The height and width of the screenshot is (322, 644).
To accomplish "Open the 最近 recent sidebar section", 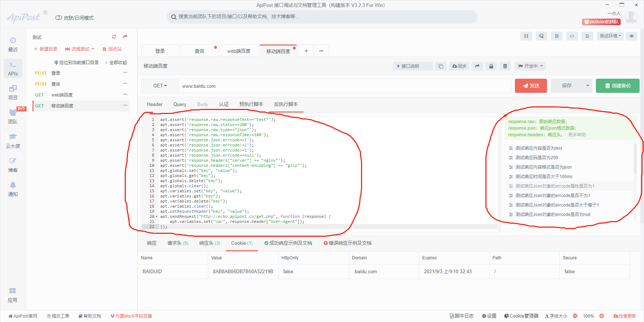I will 13,44.
